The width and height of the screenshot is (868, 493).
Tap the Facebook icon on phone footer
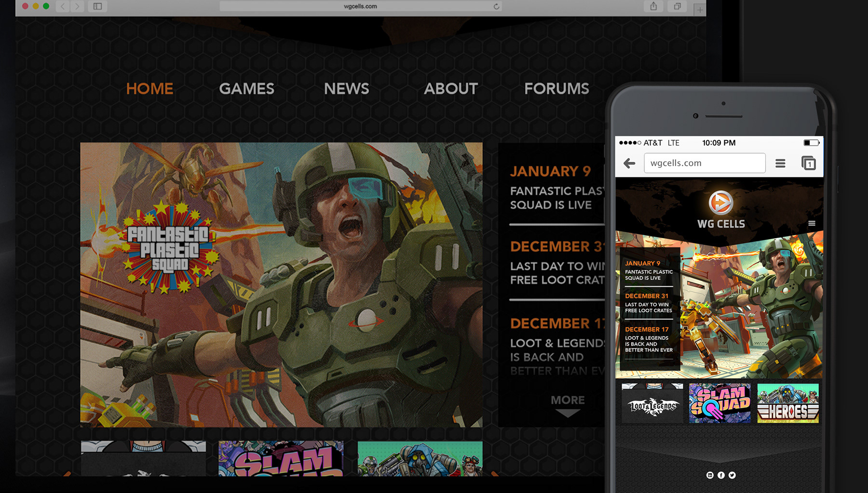[721, 475]
